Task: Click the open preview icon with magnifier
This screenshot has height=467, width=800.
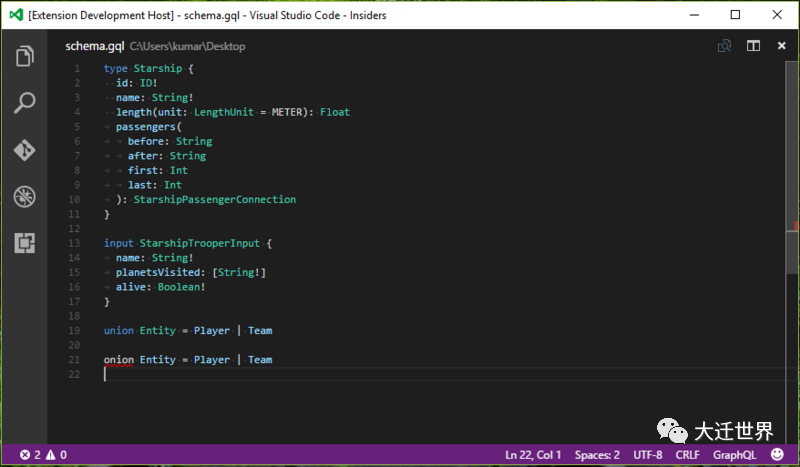Action: [x=725, y=47]
